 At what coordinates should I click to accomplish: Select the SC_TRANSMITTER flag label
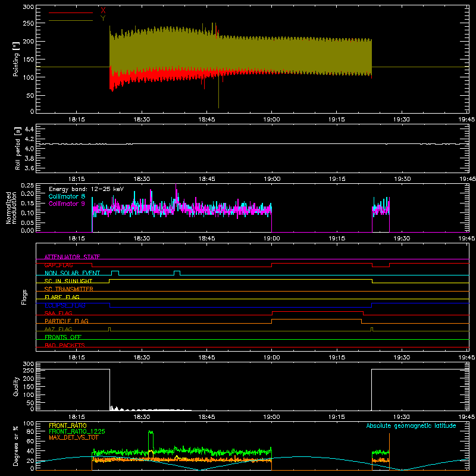[68, 289]
